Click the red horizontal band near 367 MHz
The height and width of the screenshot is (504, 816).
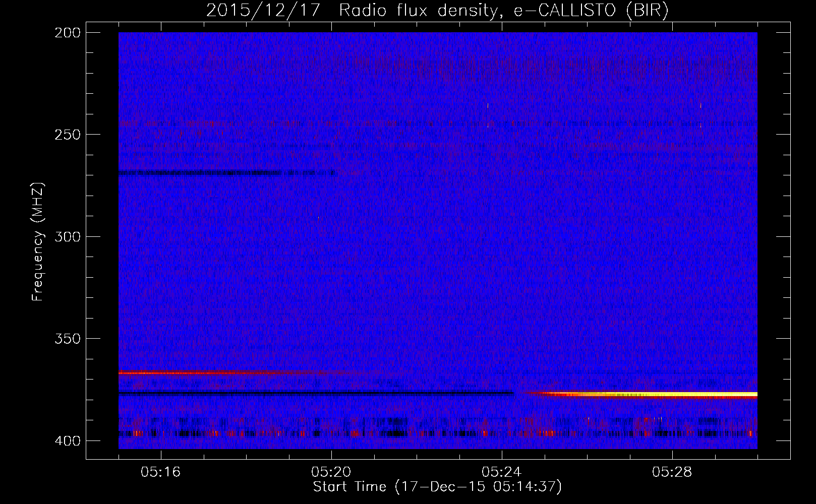[227, 373]
